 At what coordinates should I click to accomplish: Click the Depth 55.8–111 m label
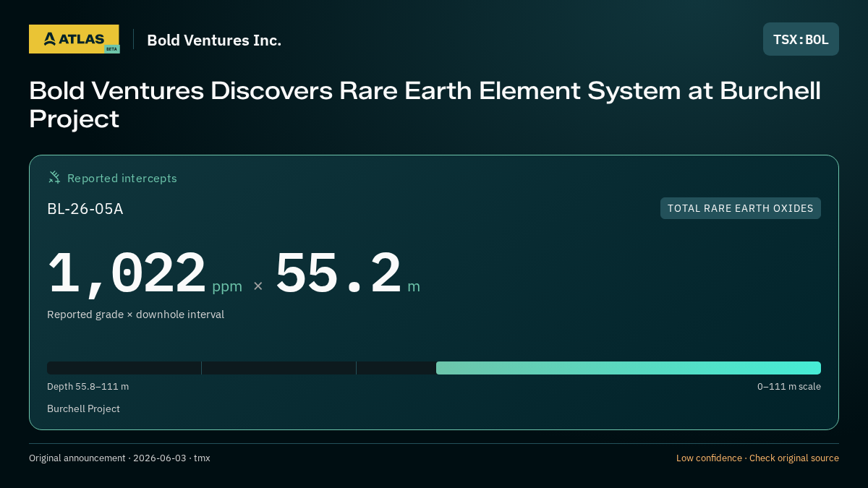88,387
